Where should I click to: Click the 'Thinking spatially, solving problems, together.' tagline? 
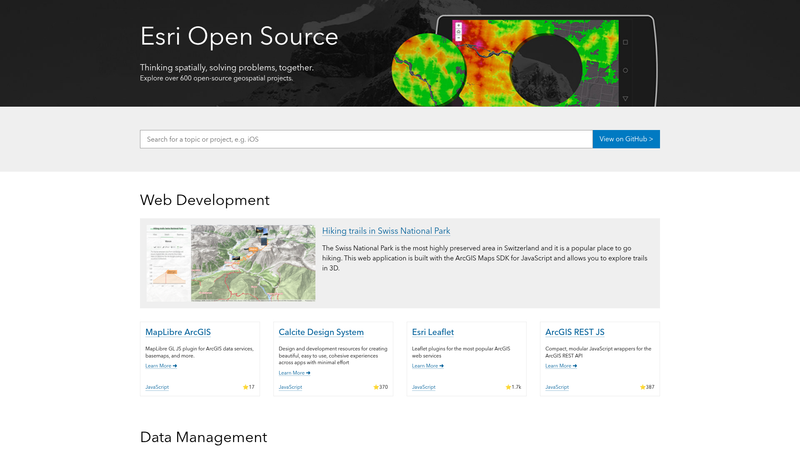(x=227, y=67)
